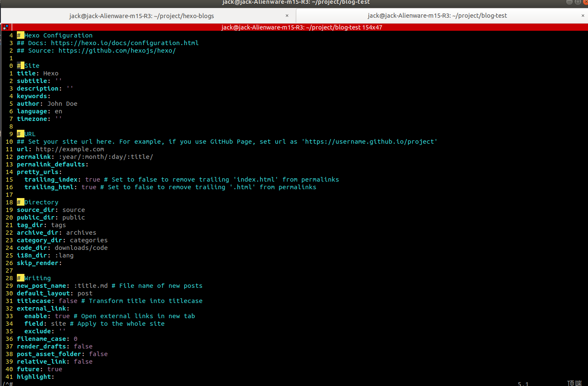This screenshot has width=588, height=386.
Task: Click the 'skip_render' key
Action: click(38, 263)
